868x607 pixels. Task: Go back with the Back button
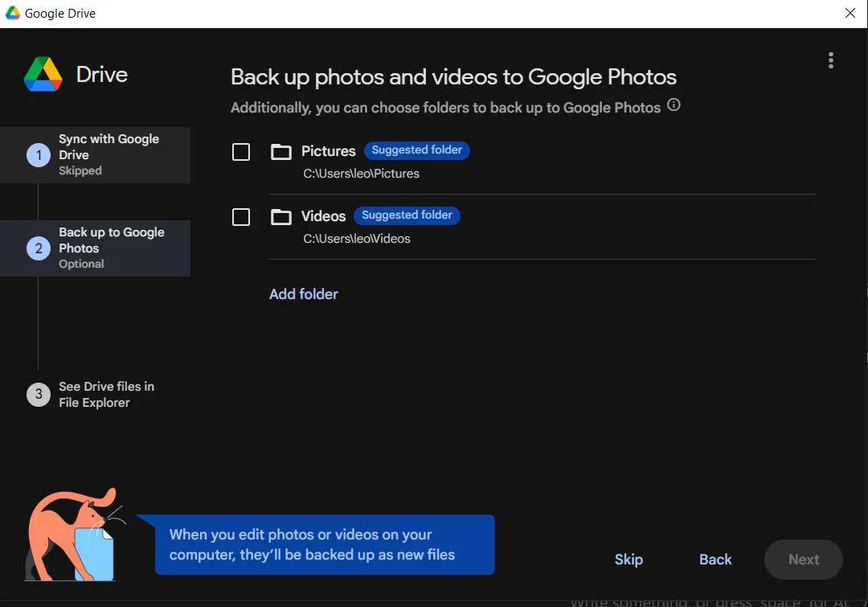[x=715, y=560]
